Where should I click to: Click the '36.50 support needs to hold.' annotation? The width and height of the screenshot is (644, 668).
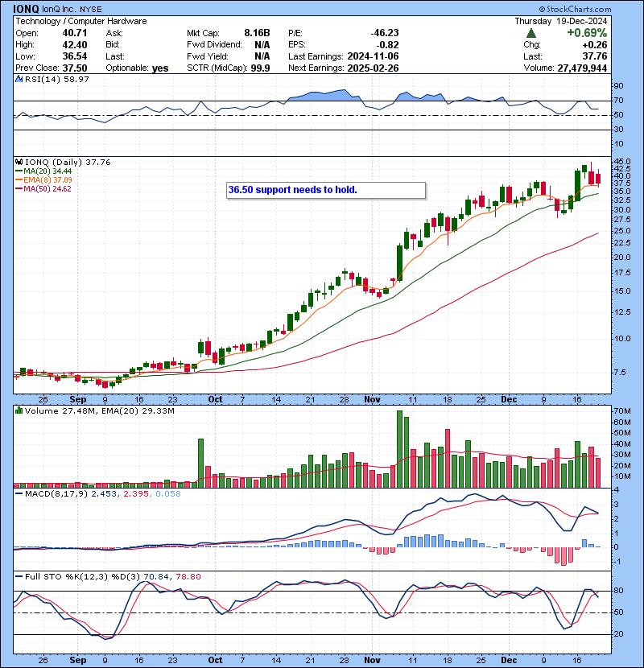(x=292, y=190)
